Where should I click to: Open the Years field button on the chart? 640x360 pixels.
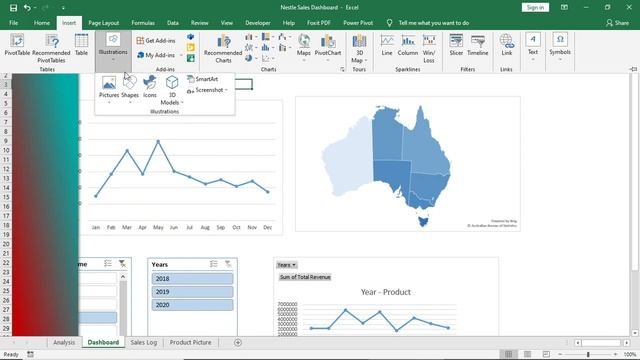tap(287, 265)
